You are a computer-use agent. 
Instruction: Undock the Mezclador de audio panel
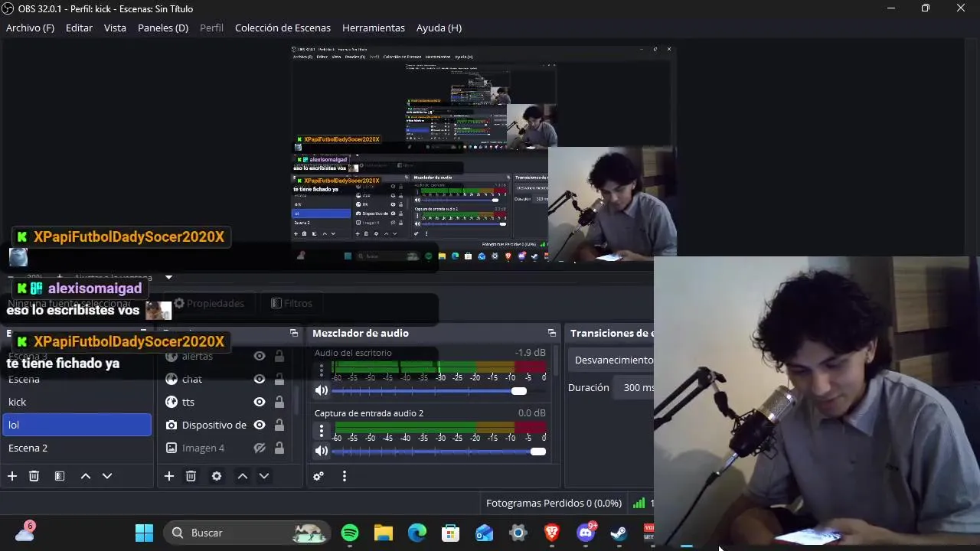click(x=552, y=333)
